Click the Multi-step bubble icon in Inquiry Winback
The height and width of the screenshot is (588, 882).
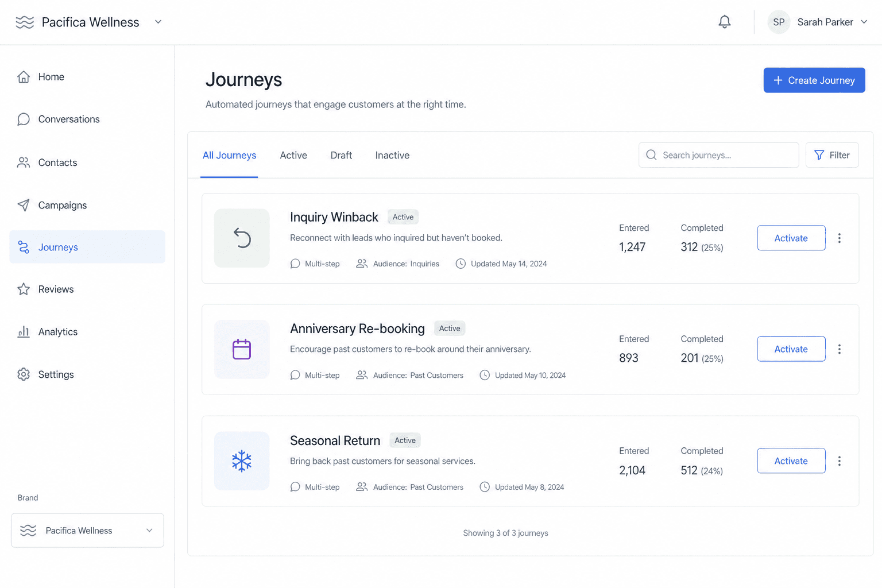click(295, 264)
